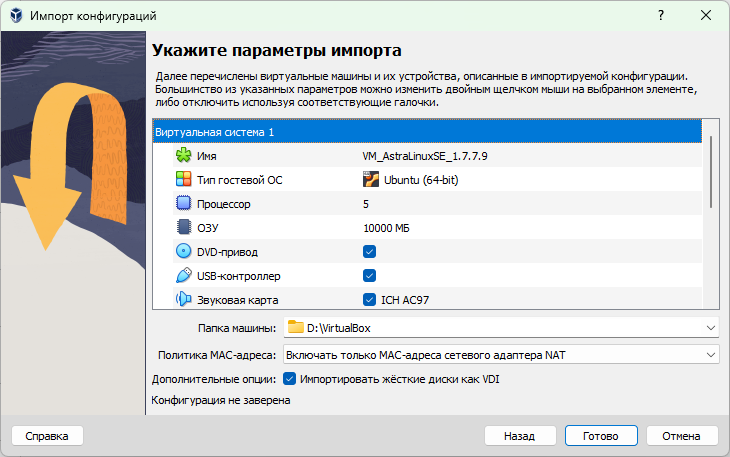Click the ОЗУ memory chip icon
Viewport: 730px width, 457px height.
point(183,228)
